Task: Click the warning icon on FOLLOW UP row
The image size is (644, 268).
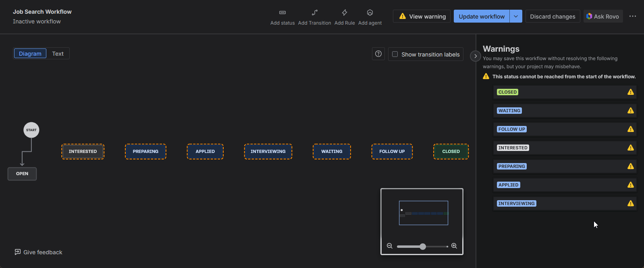Action: click(x=631, y=129)
